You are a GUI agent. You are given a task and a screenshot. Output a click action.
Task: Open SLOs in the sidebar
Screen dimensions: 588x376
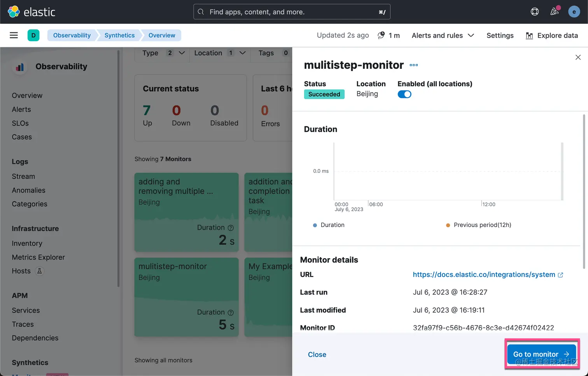click(20, 123)
